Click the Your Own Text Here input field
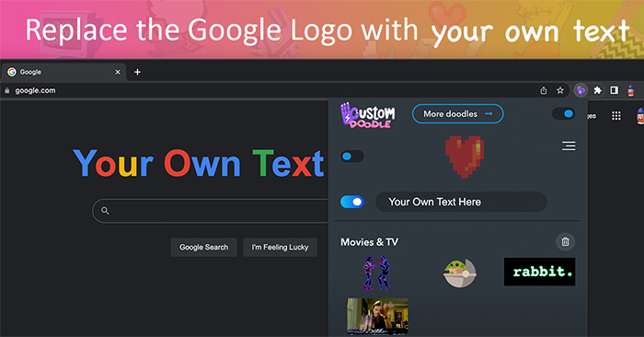 (461, 202)
